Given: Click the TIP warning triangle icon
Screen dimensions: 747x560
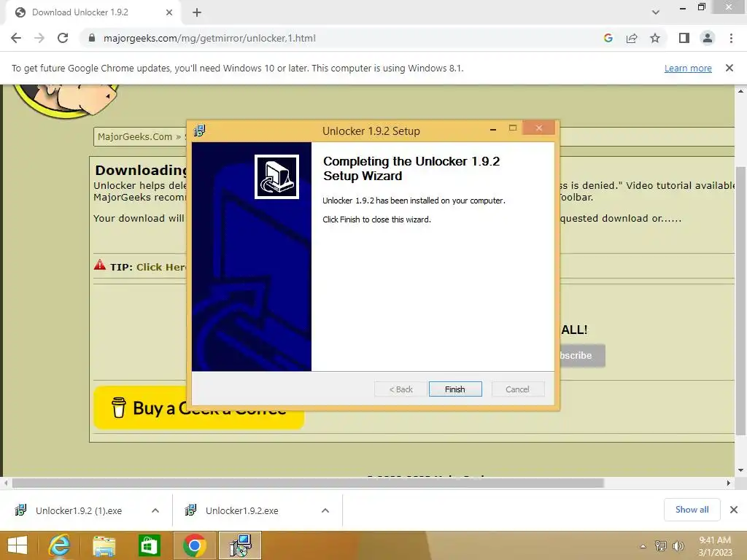Looking at the screenshot, I should (99, 265).
